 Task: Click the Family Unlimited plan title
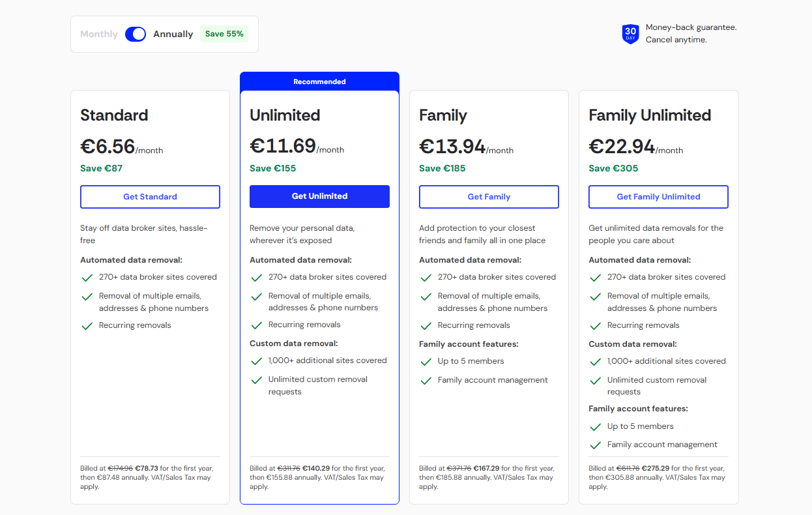[649, 115]
